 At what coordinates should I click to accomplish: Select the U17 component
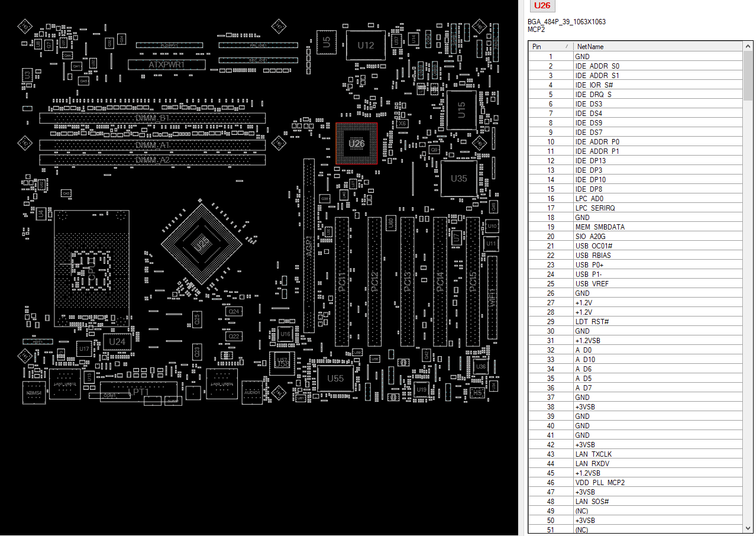pyautogui.click(x=84, y=349)
